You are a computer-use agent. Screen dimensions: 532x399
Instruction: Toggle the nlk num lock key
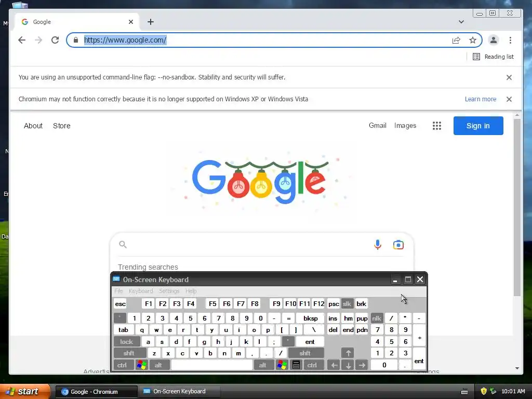click(377, 318)
